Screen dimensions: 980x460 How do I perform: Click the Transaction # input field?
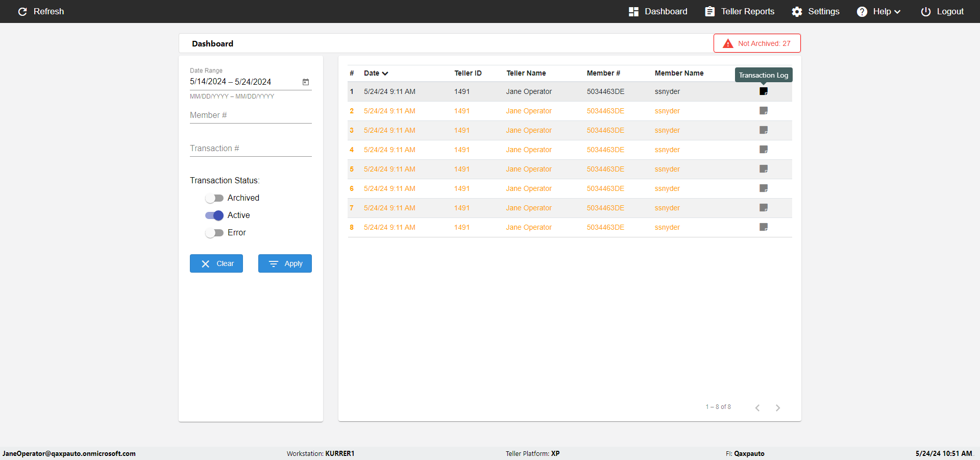pyautogui.click(x=251, y=149)
